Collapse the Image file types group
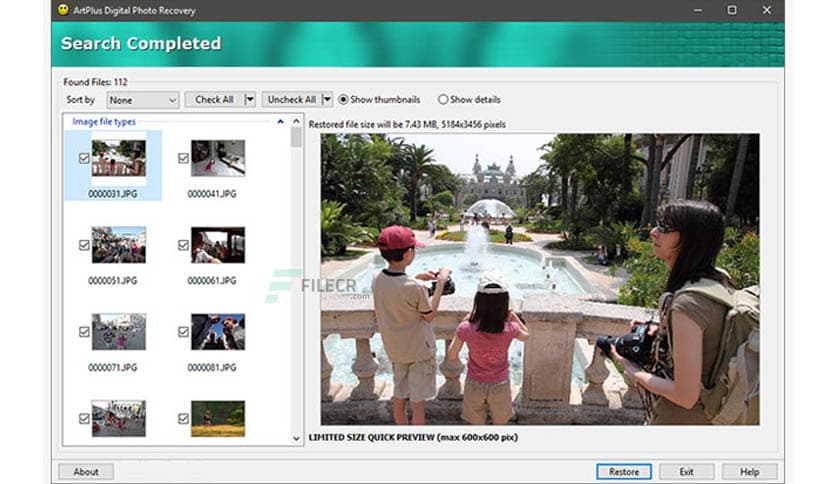This screenshot has width=836, height=484. click(281, 122)
